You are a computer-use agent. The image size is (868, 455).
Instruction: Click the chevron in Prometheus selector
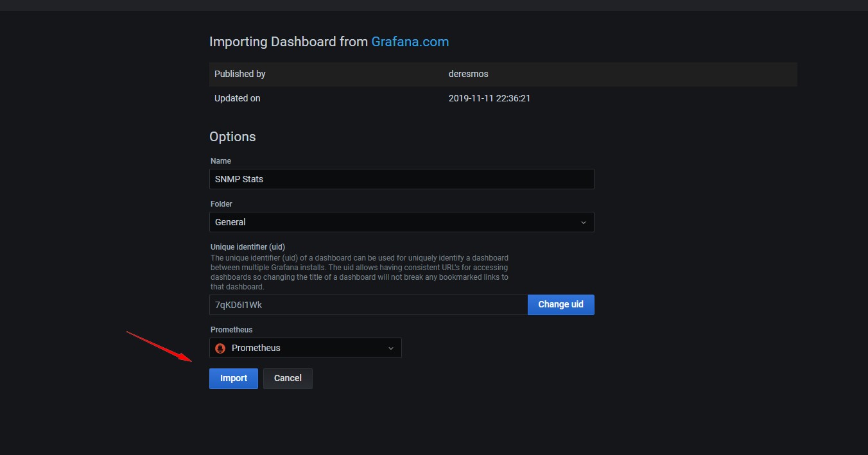[390, 348]
